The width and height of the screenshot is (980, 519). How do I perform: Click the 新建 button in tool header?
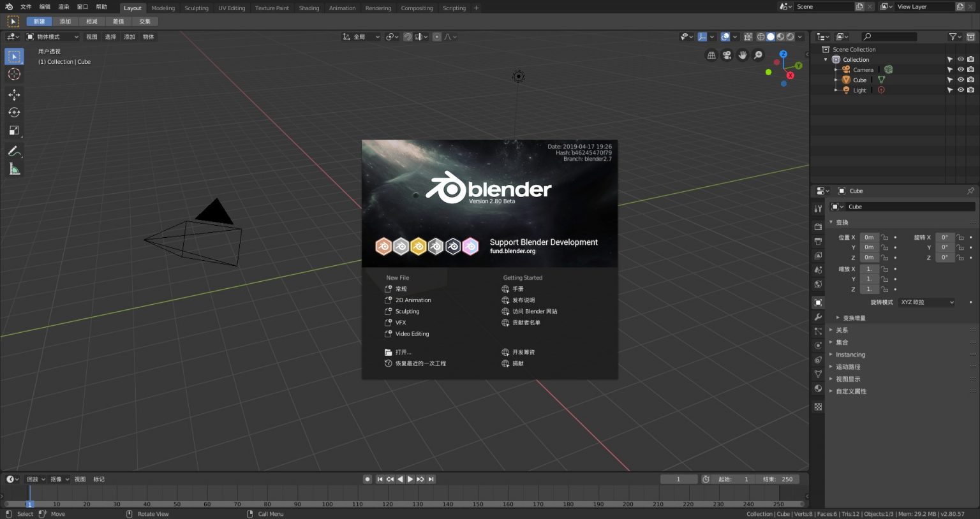click(x=40, y=22)
